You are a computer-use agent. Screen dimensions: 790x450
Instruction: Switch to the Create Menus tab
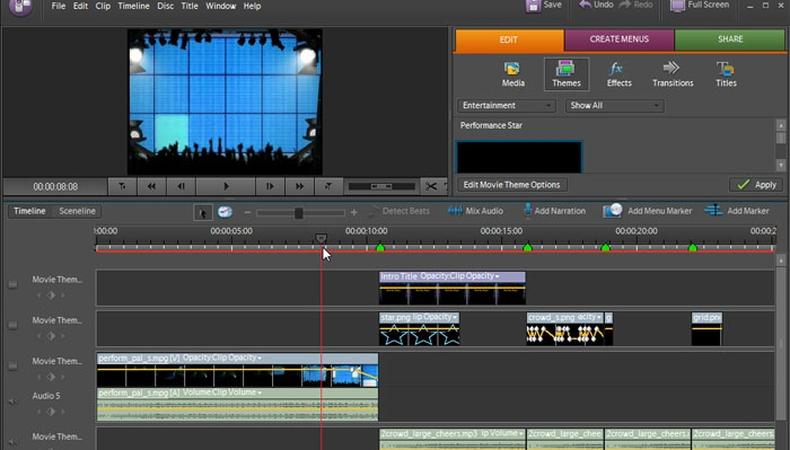[619, 39]
